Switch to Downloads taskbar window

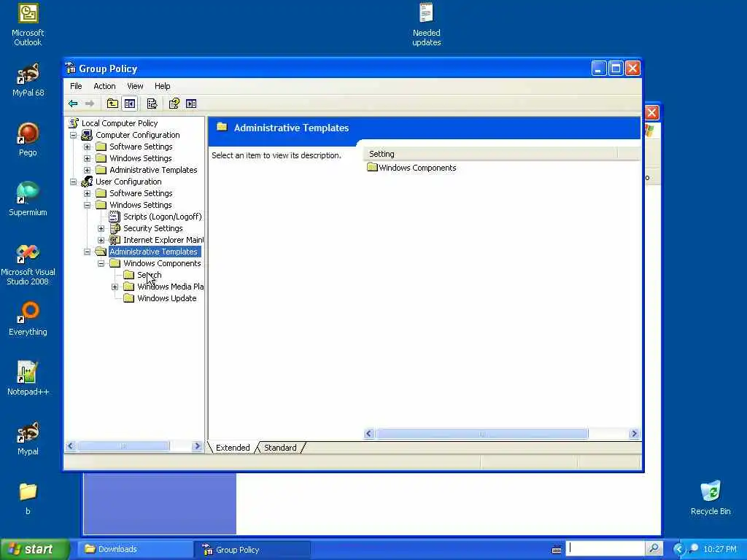tap(135, 550)
